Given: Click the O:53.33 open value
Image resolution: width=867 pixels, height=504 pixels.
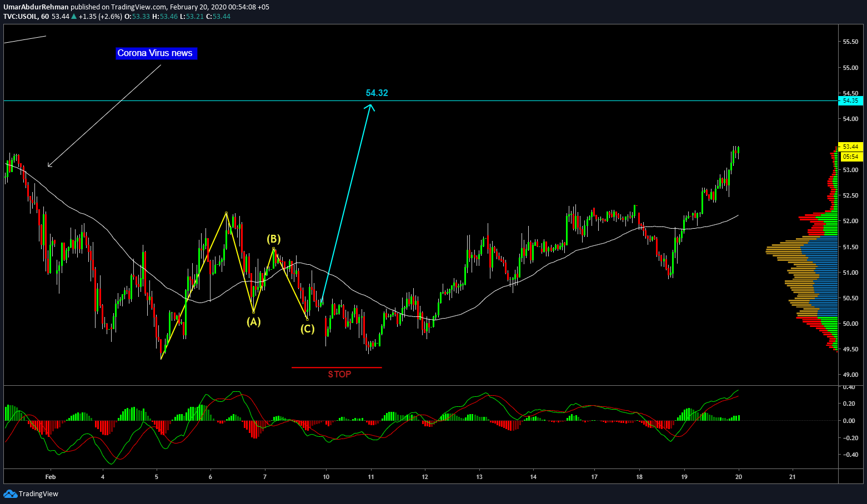Looking at the screenshot, I should point(137,17).
